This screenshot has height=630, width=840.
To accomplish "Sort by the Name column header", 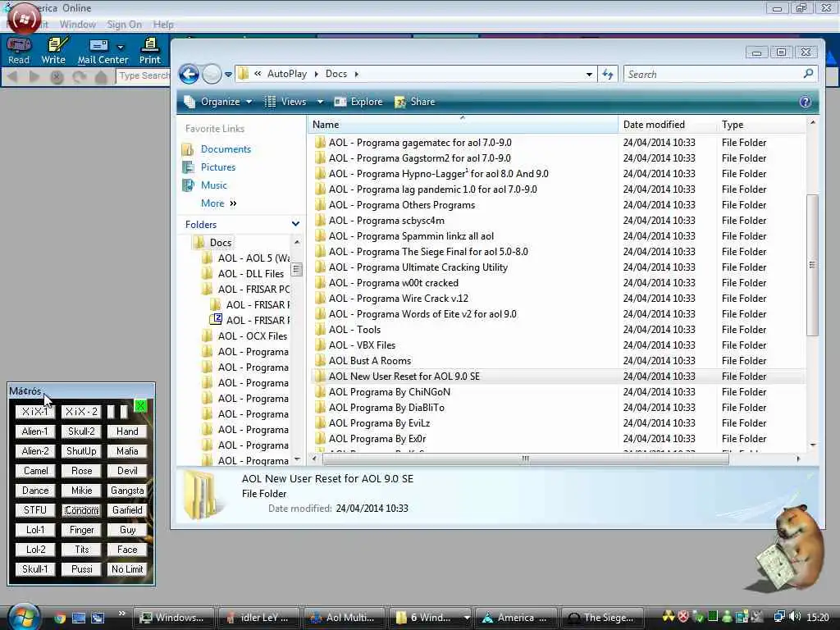I will (463, 125).
